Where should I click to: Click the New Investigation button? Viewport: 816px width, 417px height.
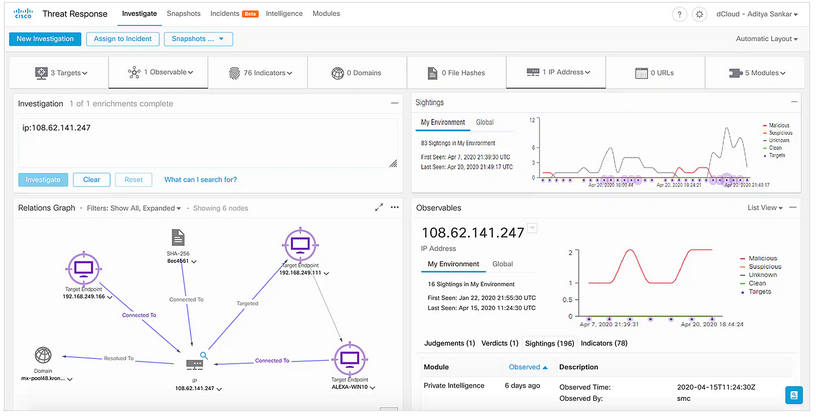point(43,39)
